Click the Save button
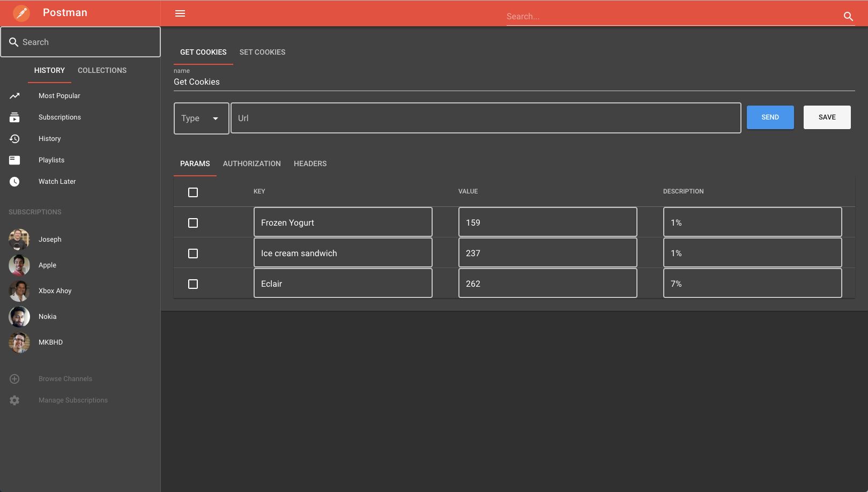This screenshot has height=492, width=868. (827, 117)
